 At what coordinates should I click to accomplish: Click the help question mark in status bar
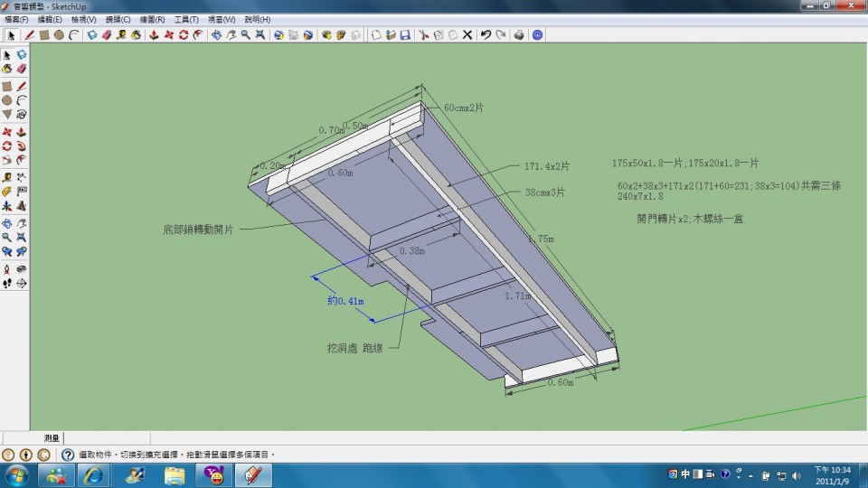point(67,455)
